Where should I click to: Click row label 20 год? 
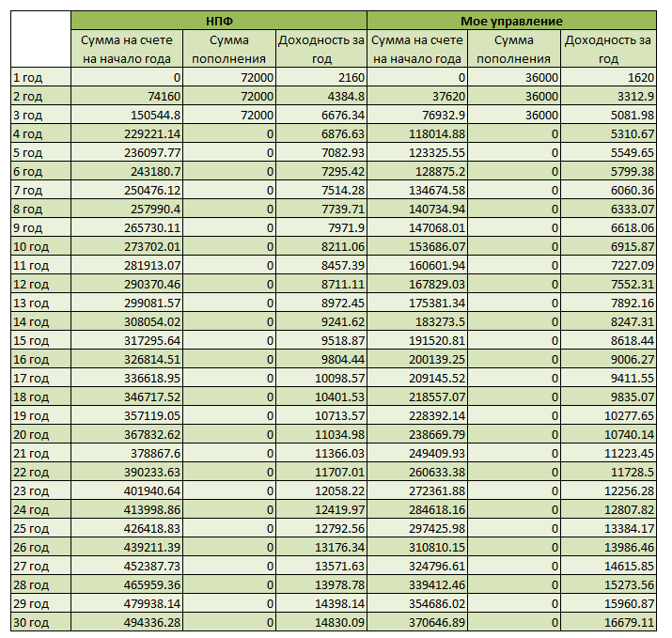point(40,434)
